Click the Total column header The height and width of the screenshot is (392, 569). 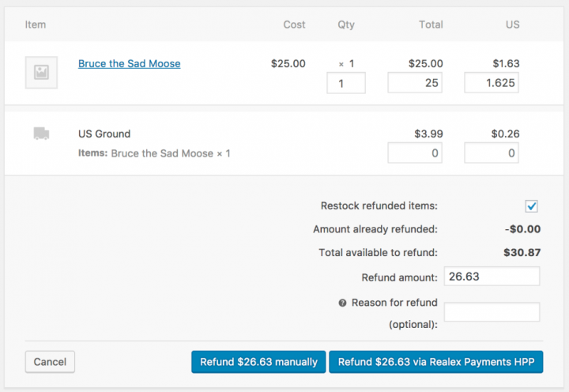click(x=431, y=24)
